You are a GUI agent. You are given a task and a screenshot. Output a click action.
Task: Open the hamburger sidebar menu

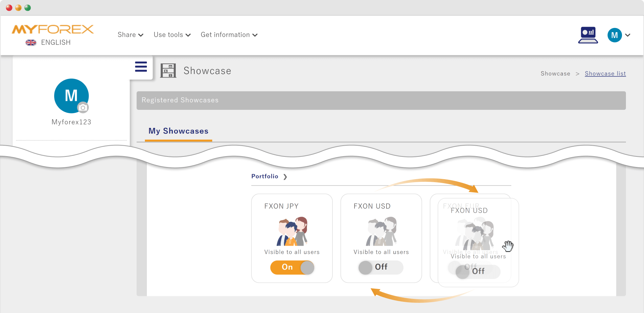(x=141, y=67)
